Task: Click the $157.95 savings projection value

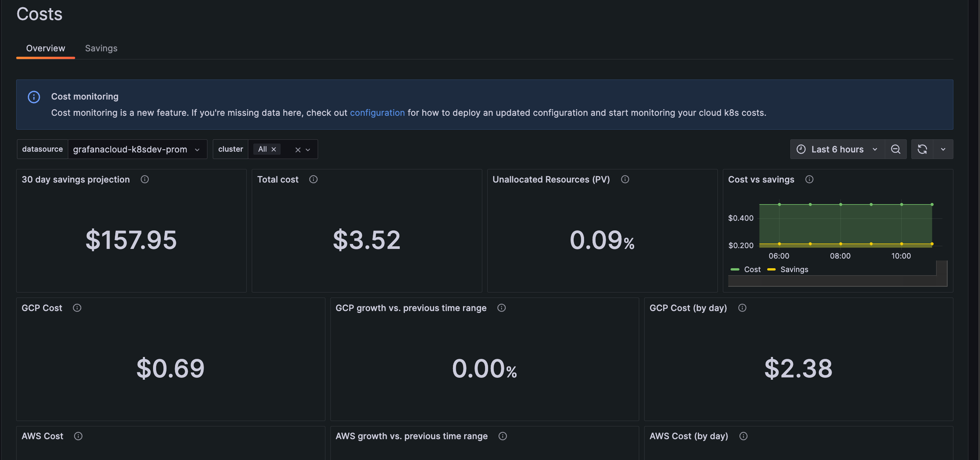Action: (131, 240)
